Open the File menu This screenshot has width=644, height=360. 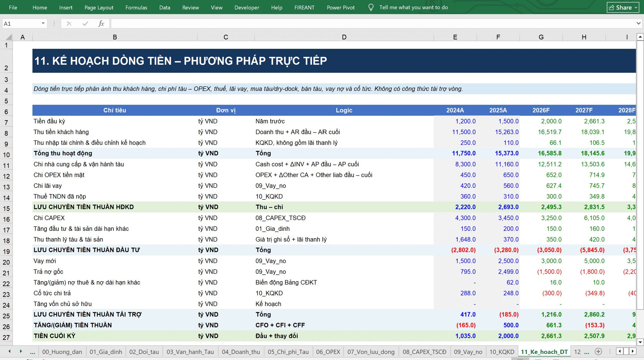pos(13,8)
